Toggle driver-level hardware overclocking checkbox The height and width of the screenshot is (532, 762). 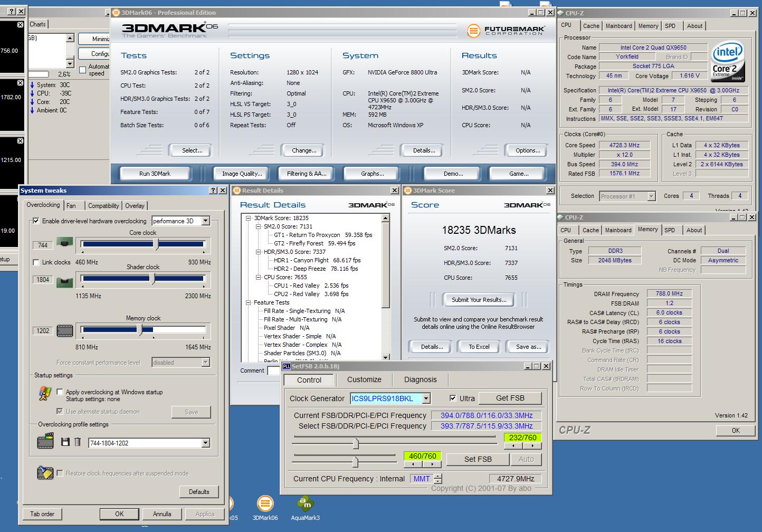click(x=36, y=221)
